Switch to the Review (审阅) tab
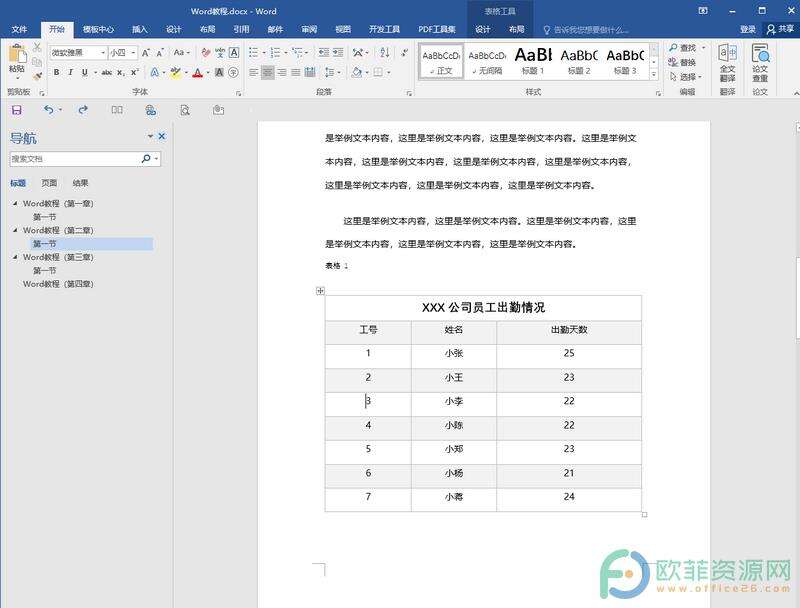 [309, 29]
